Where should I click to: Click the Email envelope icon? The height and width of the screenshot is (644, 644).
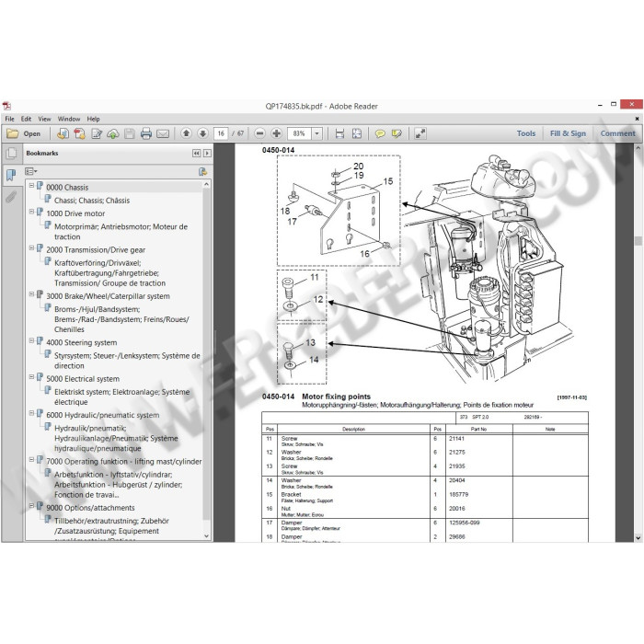(x=163, y=134)
